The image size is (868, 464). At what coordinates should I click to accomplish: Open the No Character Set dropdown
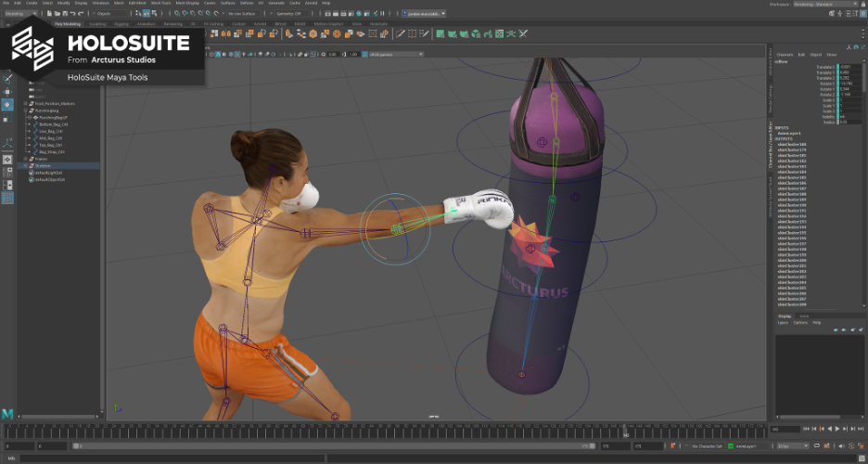point(707,445)
